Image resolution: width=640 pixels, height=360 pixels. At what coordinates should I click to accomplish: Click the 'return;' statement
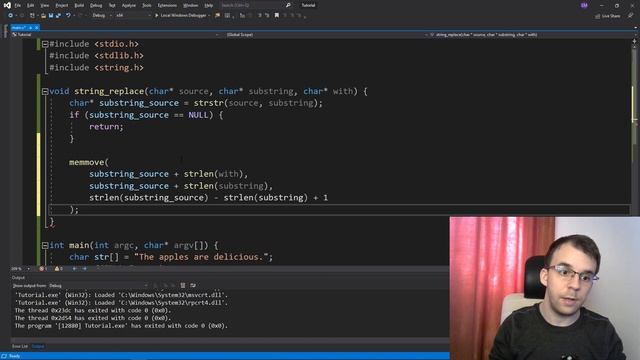click(106, 127)
